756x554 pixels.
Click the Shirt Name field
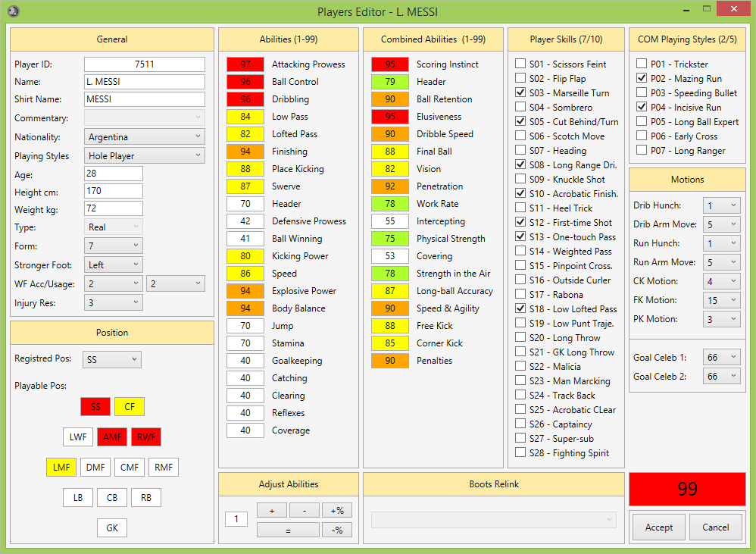[x=145, y=99]
